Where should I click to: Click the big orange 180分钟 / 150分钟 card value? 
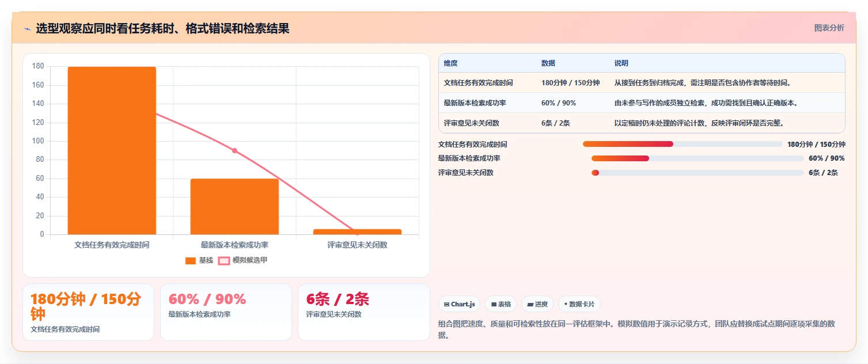(86, 306)
